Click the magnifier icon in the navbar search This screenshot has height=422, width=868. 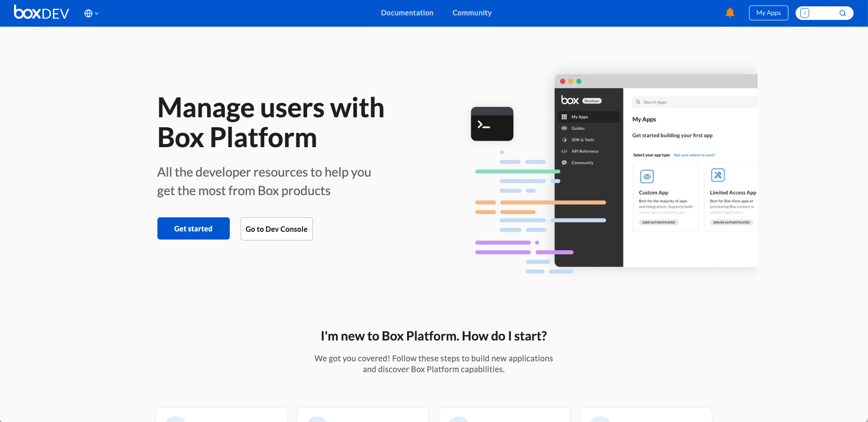[x=843, y=13]
